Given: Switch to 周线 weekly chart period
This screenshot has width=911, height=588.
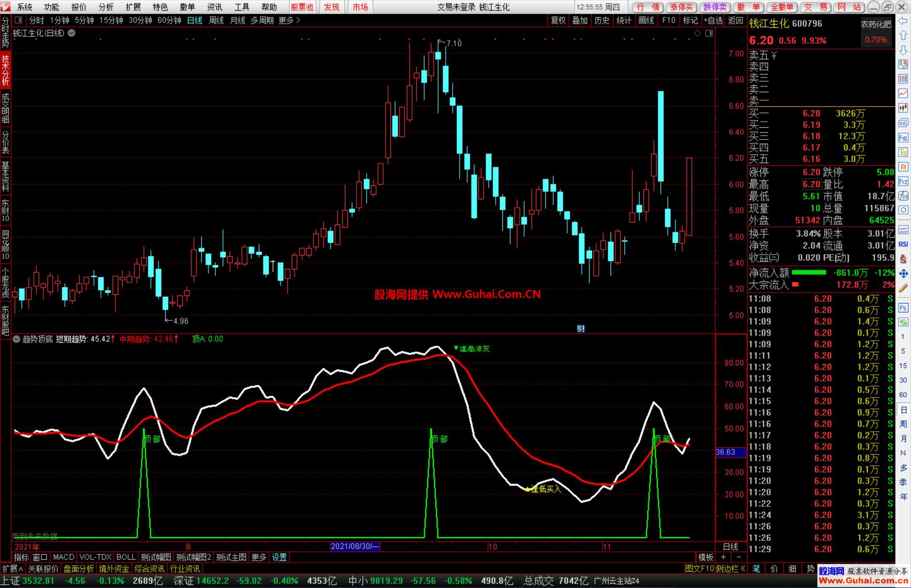Looking at the screenshot, I should 216,20.
